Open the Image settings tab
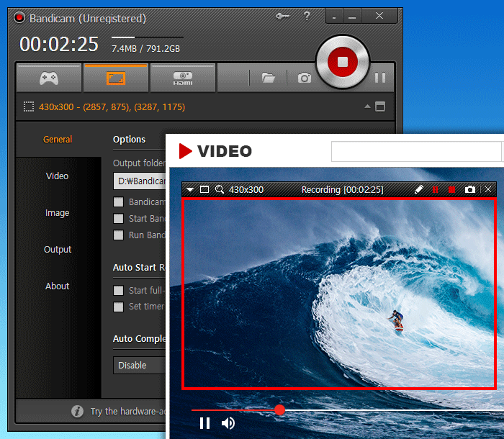 (57, 213)
